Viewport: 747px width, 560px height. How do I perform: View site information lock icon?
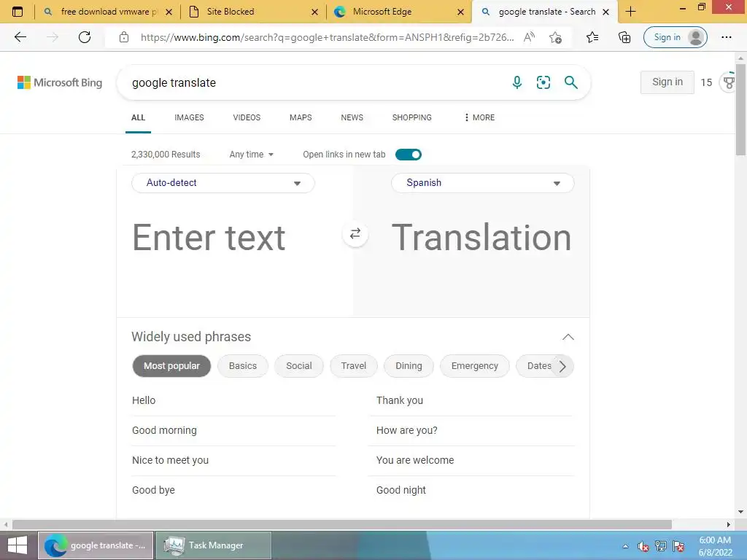[124, 37]
